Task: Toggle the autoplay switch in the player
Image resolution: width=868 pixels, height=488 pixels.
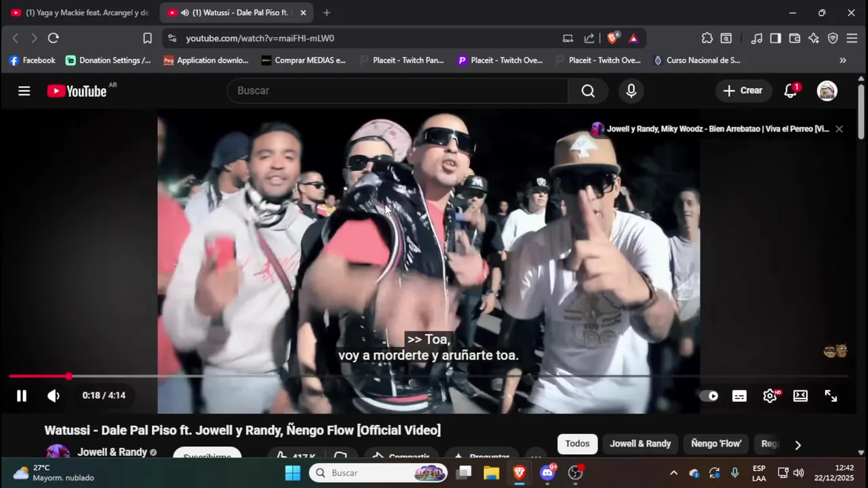Action: (x=709, y=396)
